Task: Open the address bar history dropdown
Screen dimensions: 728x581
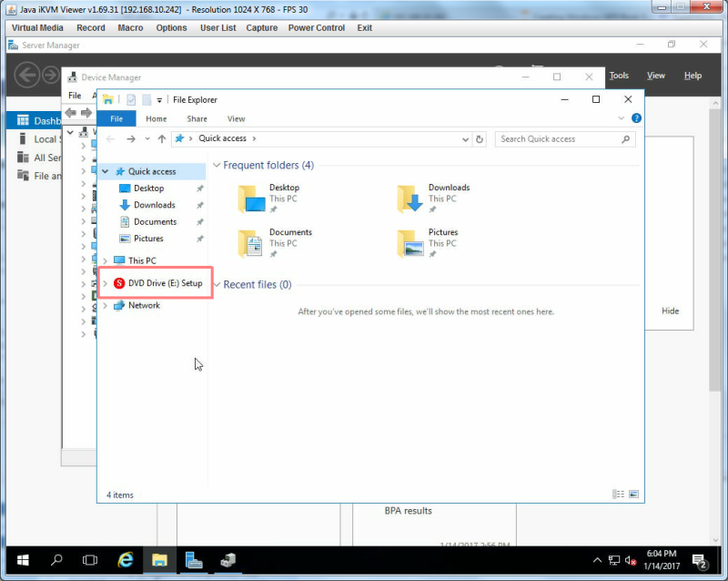Action: pos(465,139)
